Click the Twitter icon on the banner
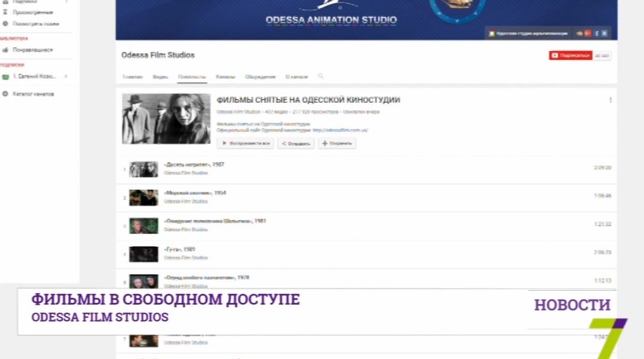644x359 pixels. (605, 33)
